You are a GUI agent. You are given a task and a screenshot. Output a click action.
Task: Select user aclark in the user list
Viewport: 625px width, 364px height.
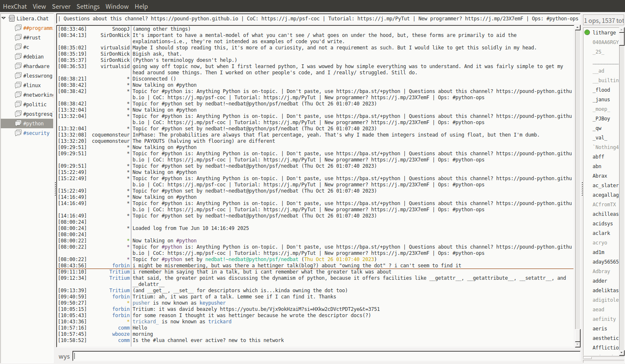pos(601,233)
